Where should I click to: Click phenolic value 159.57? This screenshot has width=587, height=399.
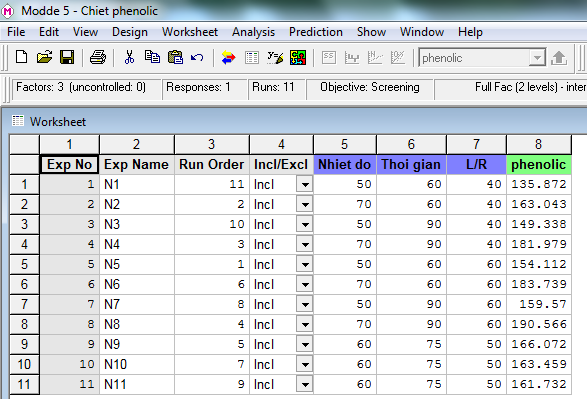[x=539, y=304]
